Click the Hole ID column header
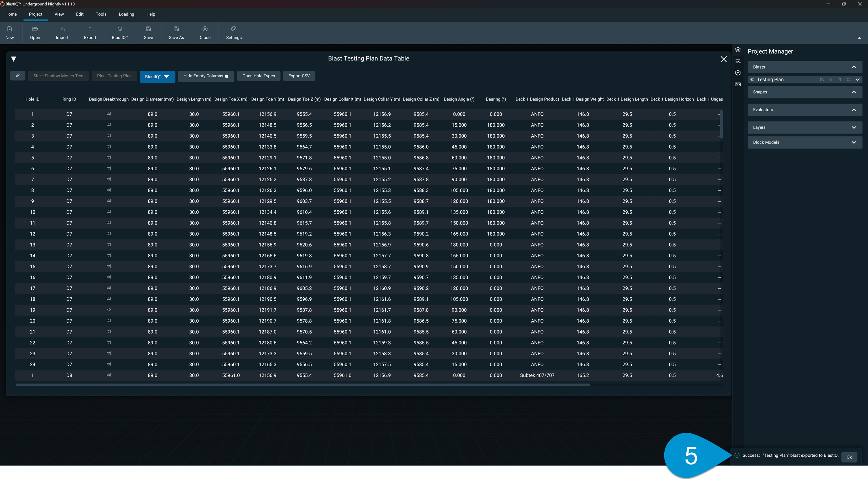This screenshot has height=479, width=868. pos(32,99)
